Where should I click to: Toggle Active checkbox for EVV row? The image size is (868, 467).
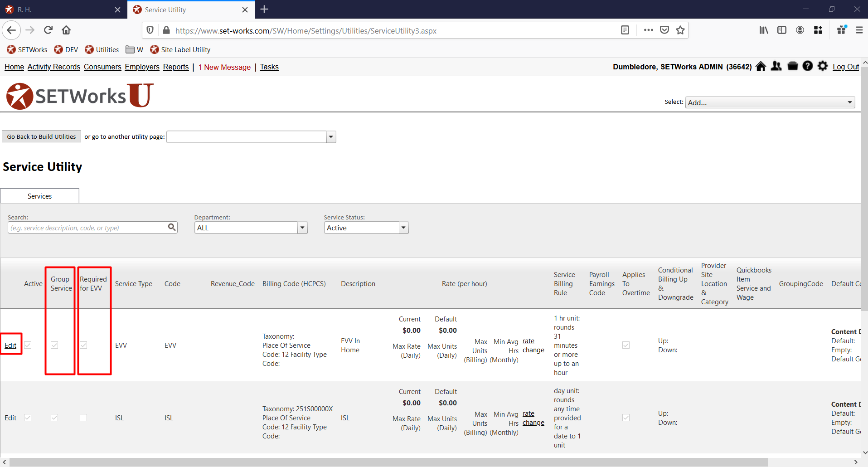click(x=28, y=345)
